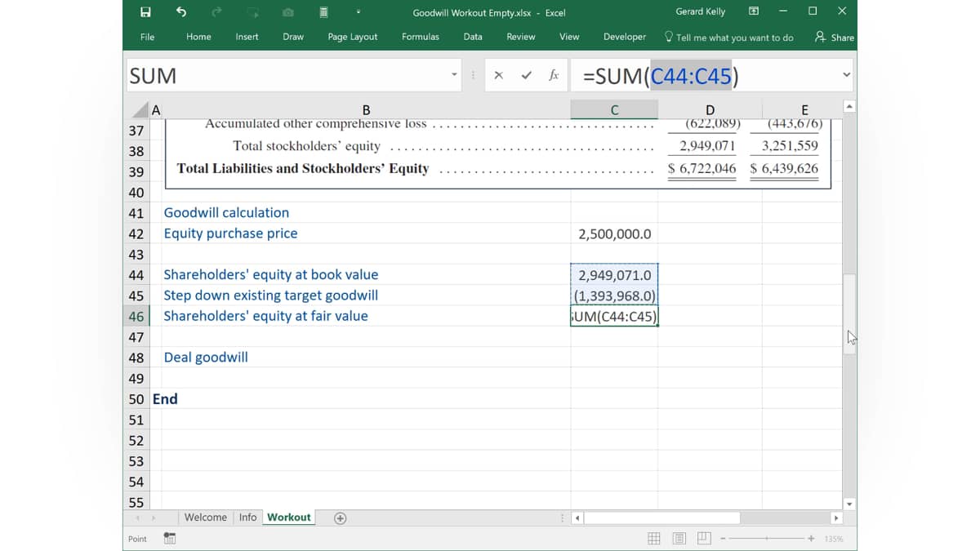Image resolution: width=980 pixels, height=551 pixels.
Task: Switch to Page Break Preview
Action: click(x=703, y=539)
